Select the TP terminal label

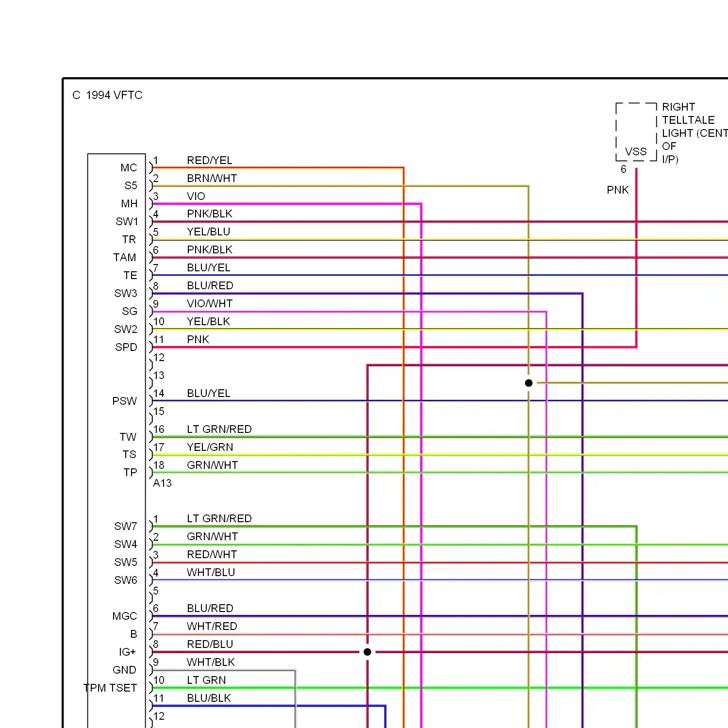(130, 472)
